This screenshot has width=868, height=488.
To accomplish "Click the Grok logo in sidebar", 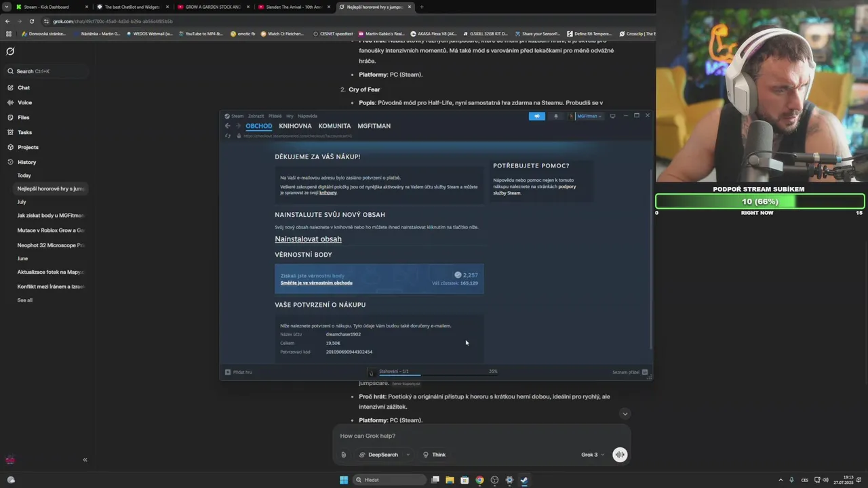I will (x=10, y=52).
